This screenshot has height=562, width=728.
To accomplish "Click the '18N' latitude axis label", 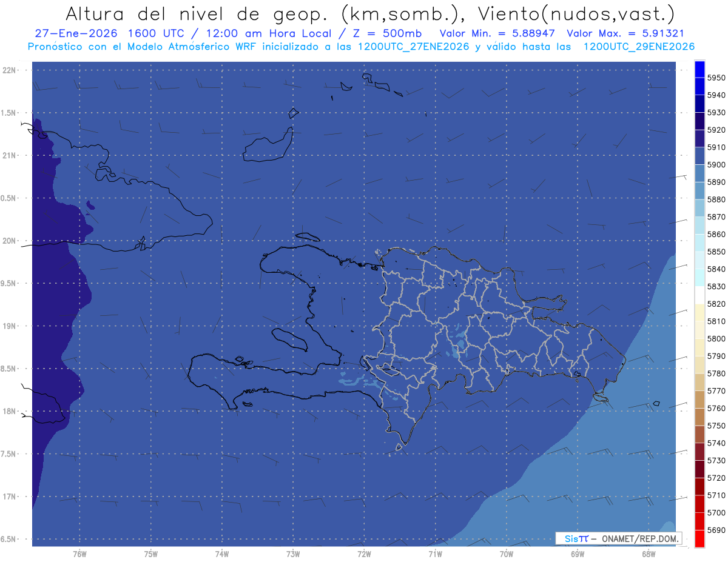I will [x=10, y=412].
